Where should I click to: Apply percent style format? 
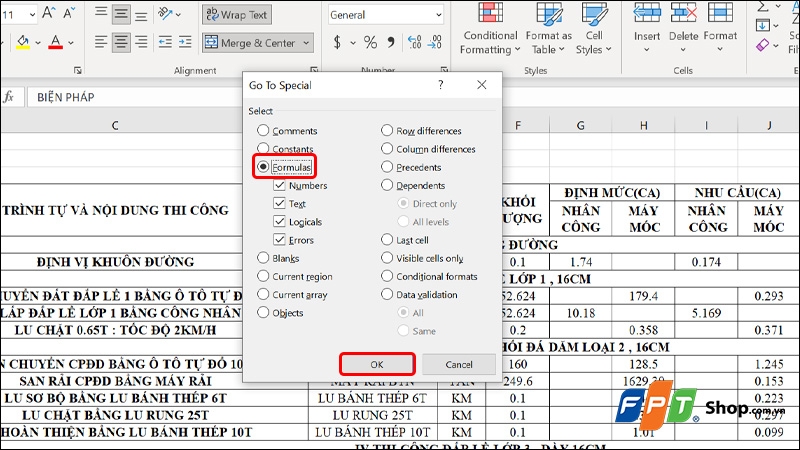[370, 42]
